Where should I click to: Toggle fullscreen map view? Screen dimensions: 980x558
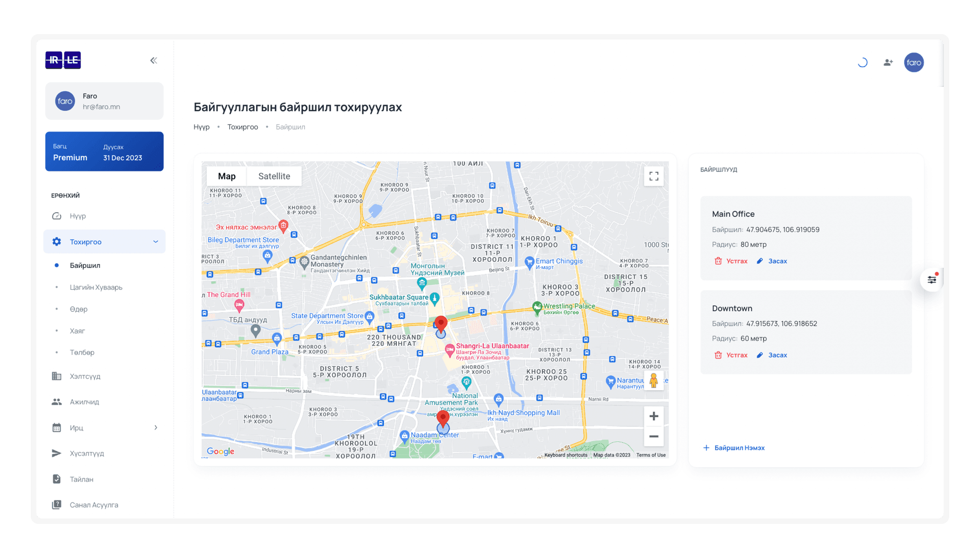[x=653, y=176]
